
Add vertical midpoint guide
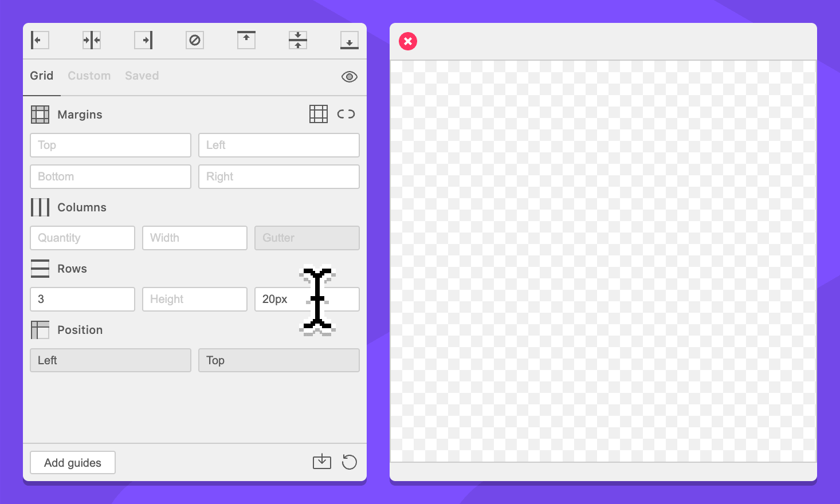[92, 40]
